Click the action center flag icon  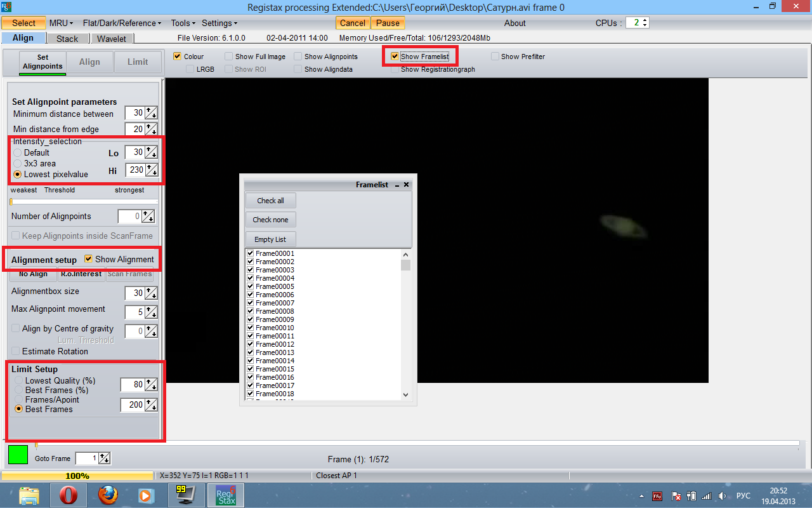click(x=677, y=495)
